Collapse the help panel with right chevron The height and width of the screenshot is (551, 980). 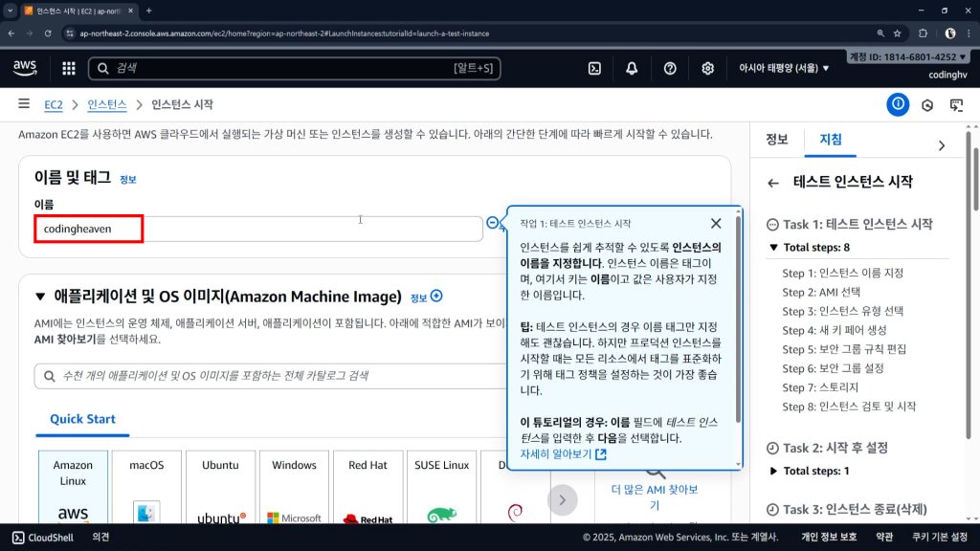tap(942, 145)
